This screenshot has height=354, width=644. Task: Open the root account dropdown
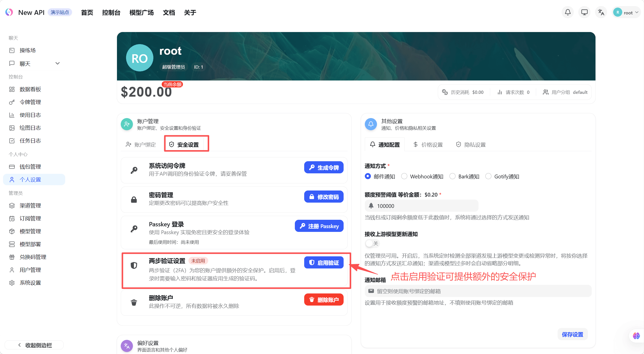pyautogui.click(x=627, y=12)
